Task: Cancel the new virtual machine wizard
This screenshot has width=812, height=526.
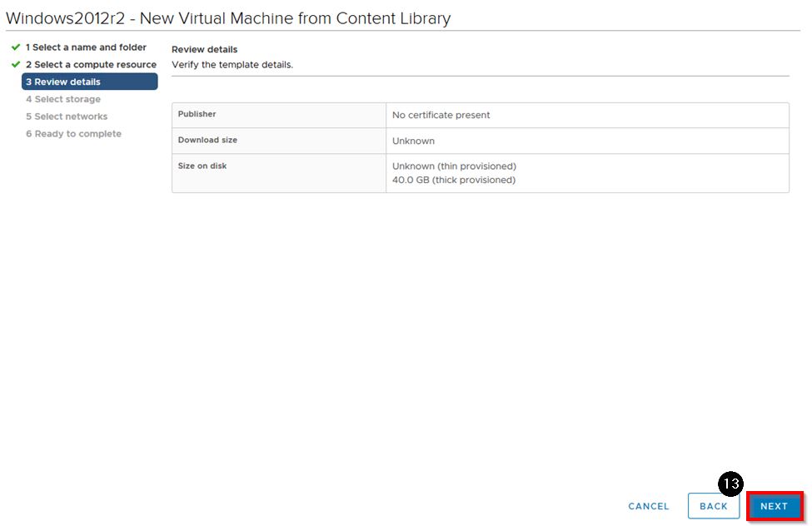Action: (x=649, y=506)
